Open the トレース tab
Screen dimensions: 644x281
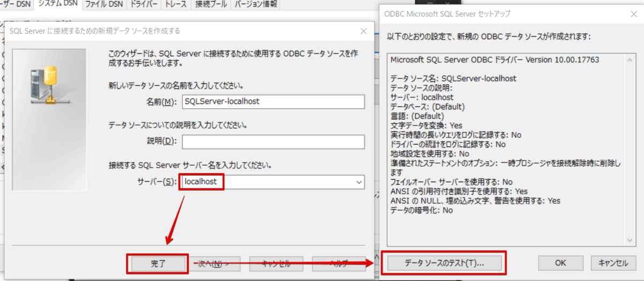coord(177,5)
